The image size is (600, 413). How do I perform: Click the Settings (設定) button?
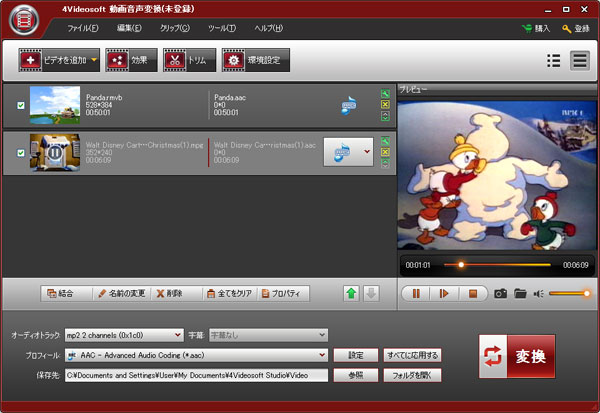coord(356,355)
